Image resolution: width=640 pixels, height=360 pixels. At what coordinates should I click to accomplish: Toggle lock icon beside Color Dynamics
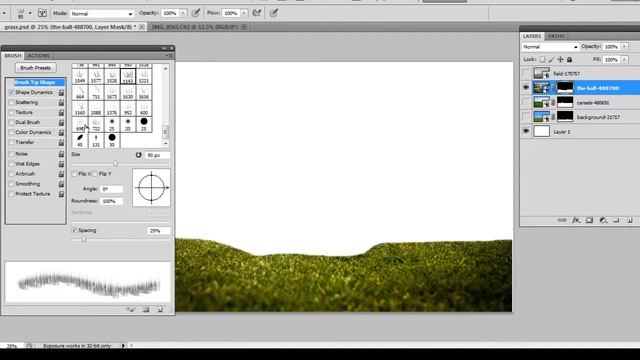coord(61,132)
